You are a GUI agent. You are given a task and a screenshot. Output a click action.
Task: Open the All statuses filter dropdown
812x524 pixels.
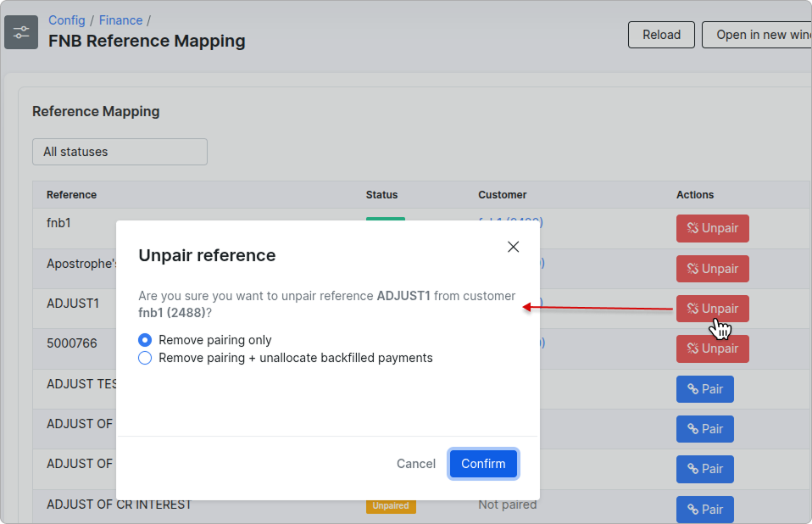(x=120, y=151)
